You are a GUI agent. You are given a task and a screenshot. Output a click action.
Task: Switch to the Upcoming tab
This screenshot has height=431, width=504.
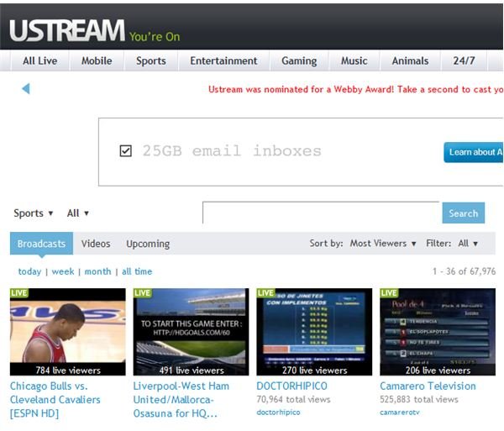point(148,244)
